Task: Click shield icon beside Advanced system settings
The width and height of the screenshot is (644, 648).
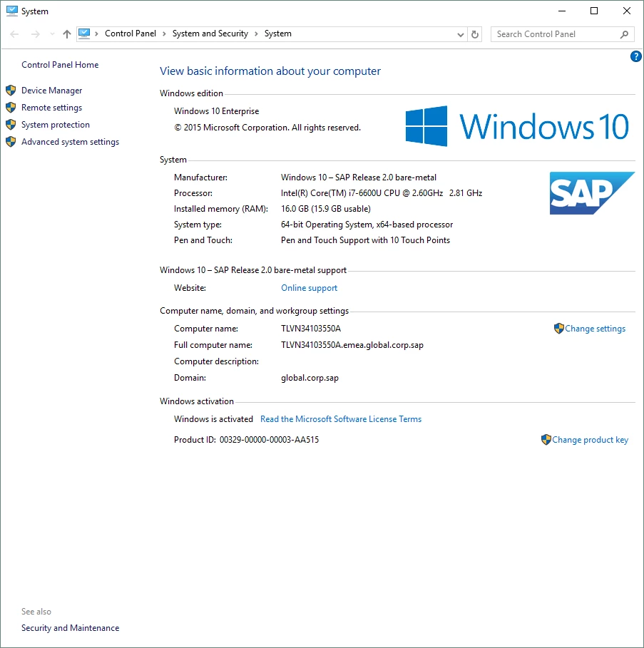Action: pyautogui.click(x=11, y=142)
